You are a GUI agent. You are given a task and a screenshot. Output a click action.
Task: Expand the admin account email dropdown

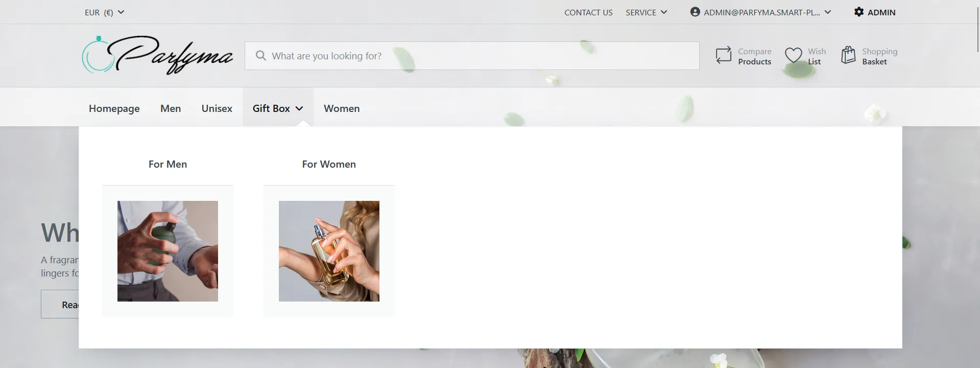(828, 12)
